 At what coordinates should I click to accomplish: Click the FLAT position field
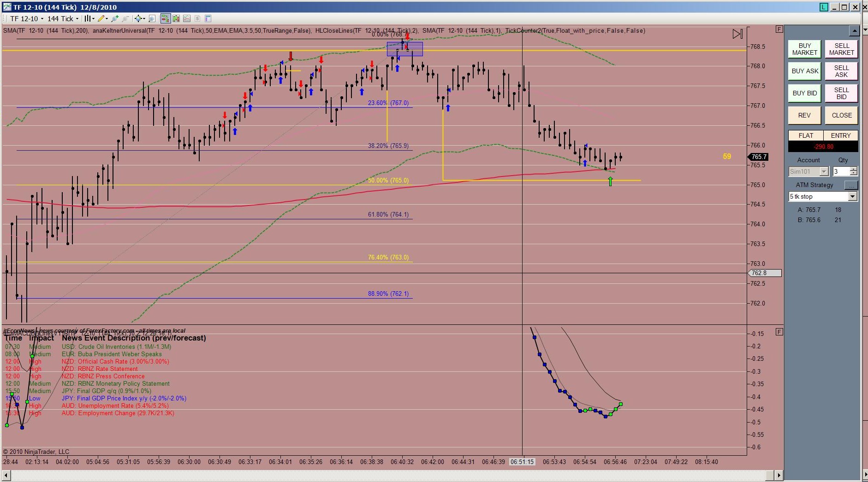806,135
